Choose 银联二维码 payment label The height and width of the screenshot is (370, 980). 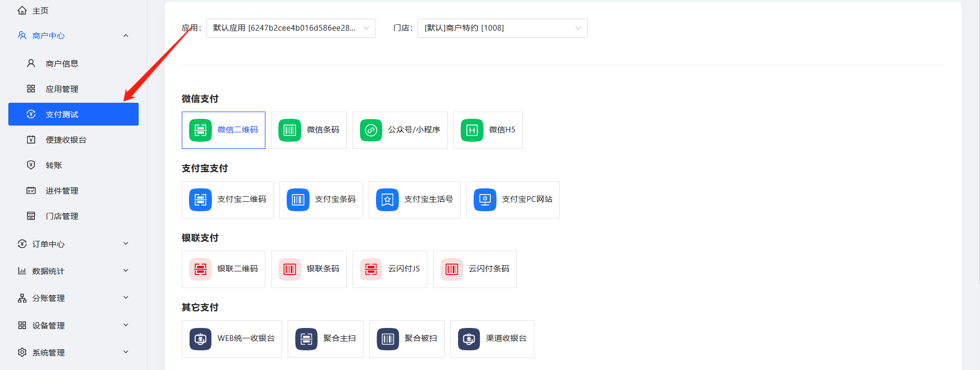237,269
